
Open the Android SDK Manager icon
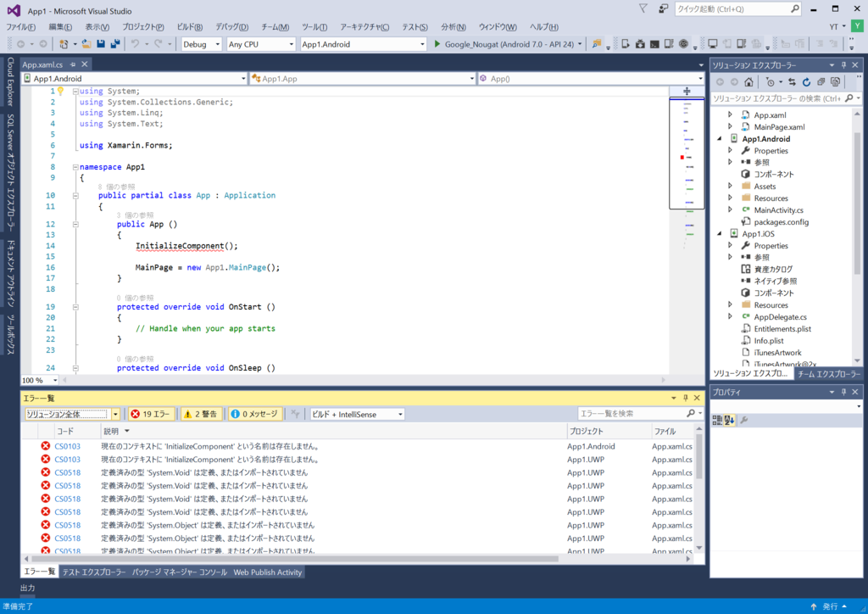(x=640, y=44)
